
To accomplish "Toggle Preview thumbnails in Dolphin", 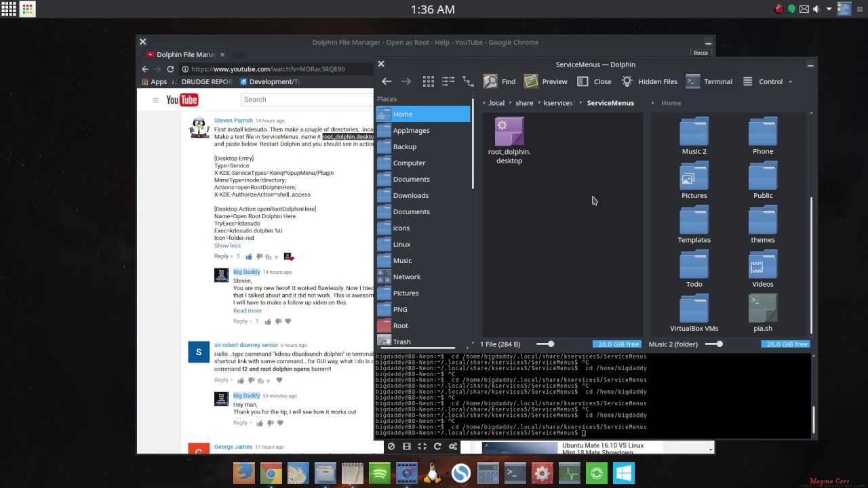I will click(x=546, y=81).
